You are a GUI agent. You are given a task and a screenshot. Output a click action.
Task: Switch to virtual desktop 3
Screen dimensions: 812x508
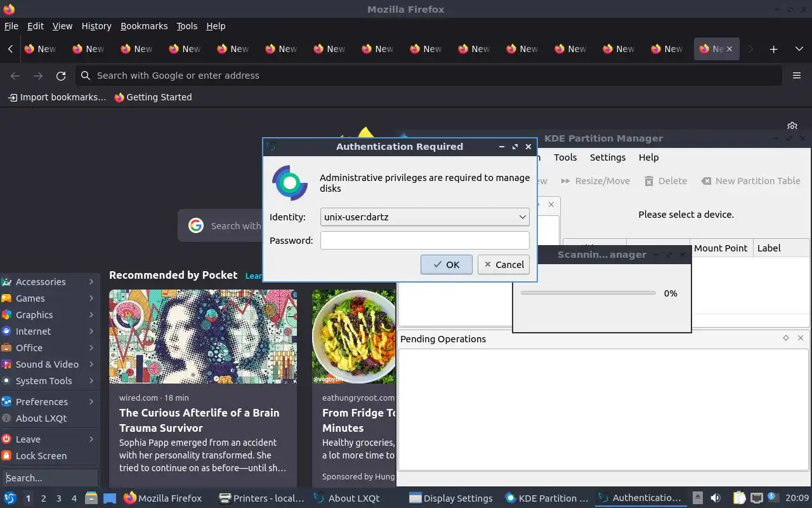click(58, 498)
